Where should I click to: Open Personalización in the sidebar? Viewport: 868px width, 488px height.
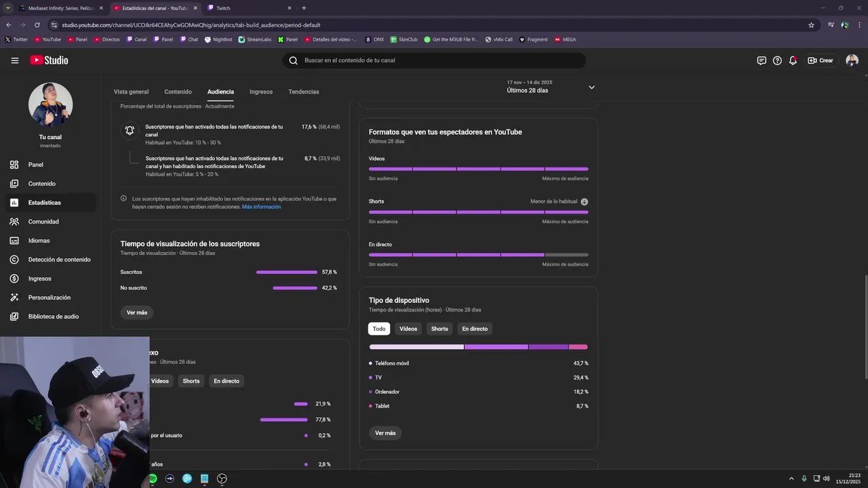[51, 298]
